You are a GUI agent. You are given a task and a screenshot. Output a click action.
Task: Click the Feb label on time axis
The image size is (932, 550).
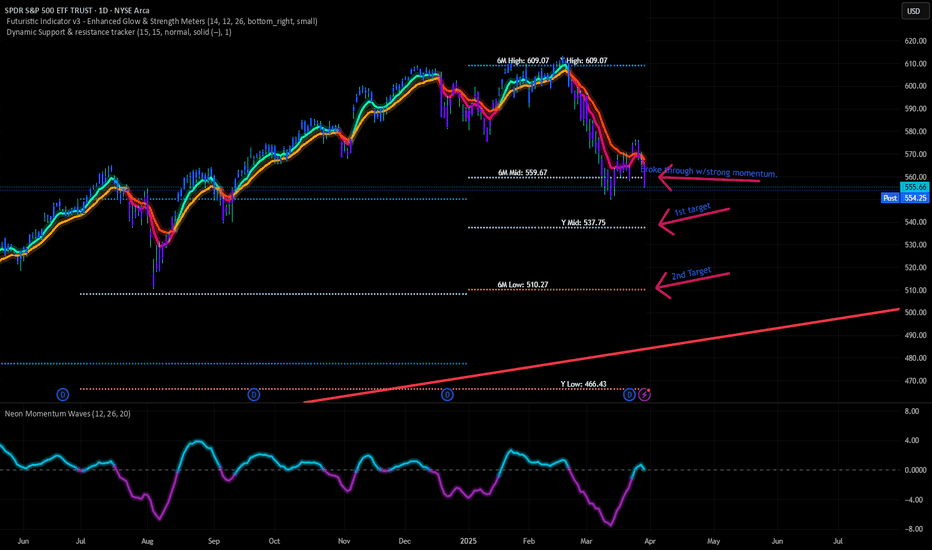coord(528,541)
